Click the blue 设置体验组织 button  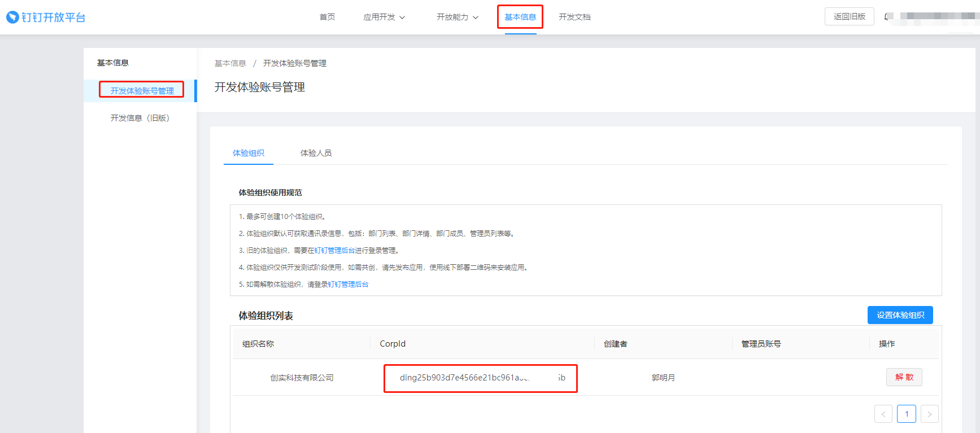900,315
